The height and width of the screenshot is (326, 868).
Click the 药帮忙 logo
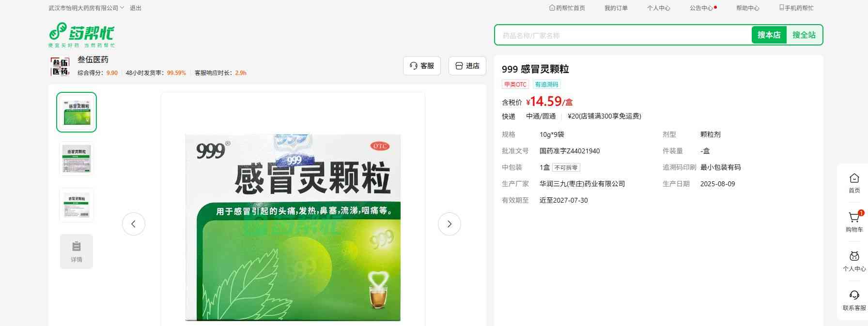pos(81,34)
